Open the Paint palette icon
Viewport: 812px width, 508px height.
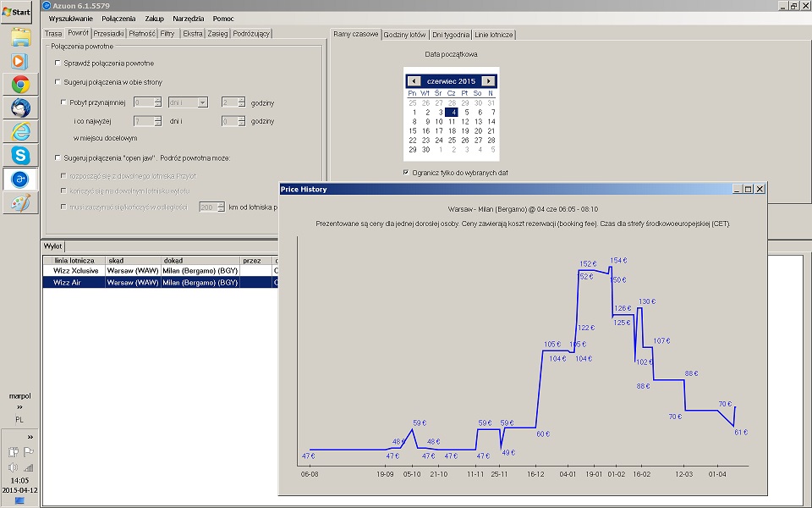[x=20, y=202]
